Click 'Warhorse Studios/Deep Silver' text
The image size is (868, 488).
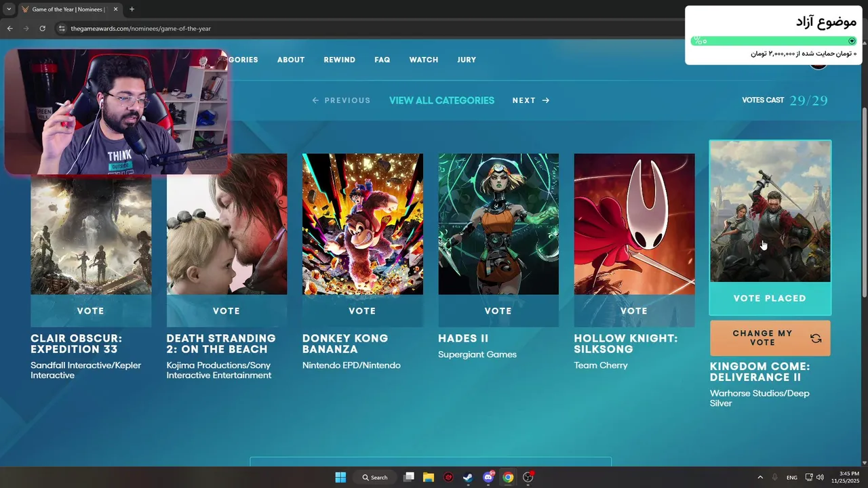coord(759,398)
